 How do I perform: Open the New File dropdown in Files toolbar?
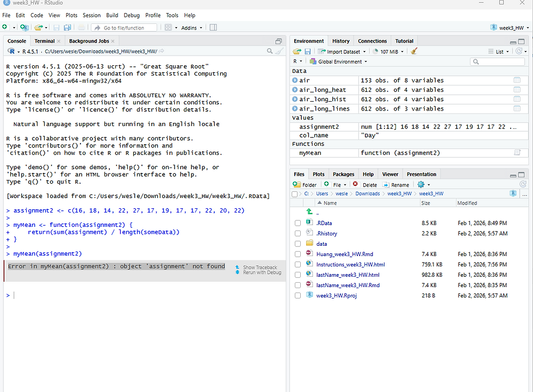[335, 184]
